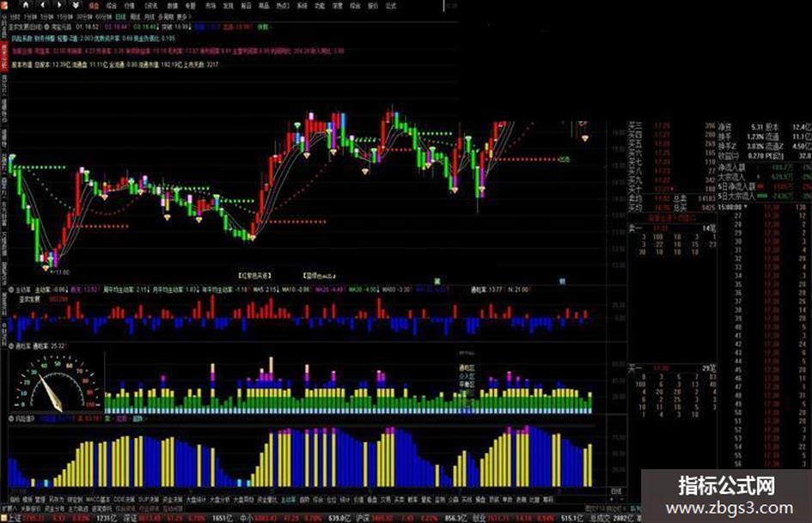Click the 买一 label in the order book
This screenshot has height=523, width=812.
pos(635,368)
